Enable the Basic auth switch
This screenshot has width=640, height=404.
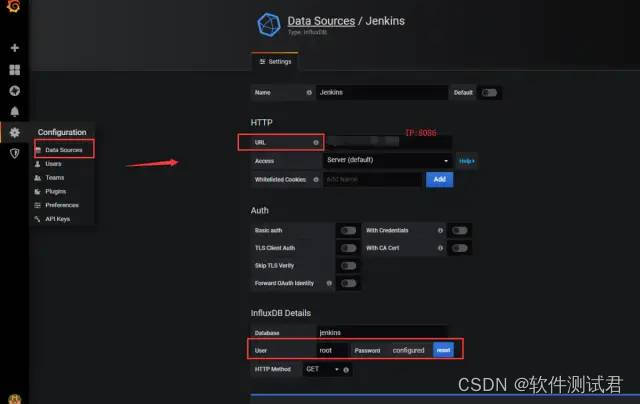pyautogui.click(x=348, y=231)
